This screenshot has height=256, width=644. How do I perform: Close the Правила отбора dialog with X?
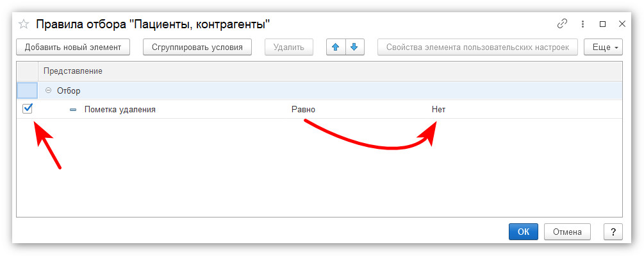pos(622,24)
